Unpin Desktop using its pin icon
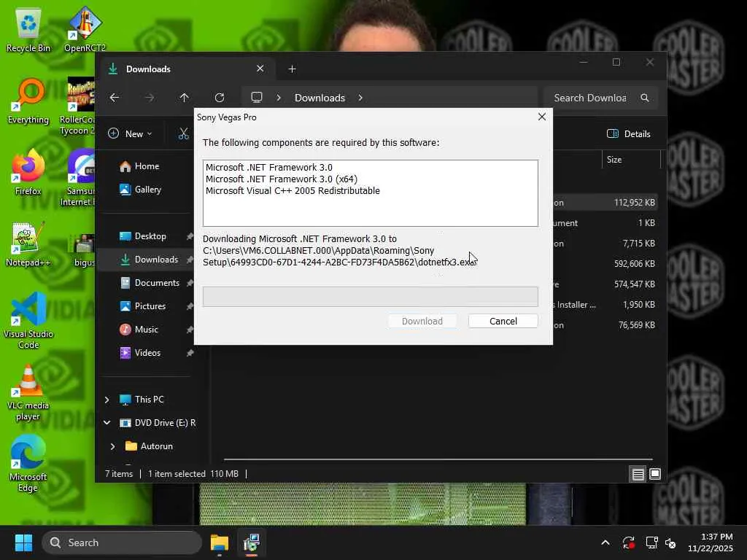Image resolution: width=747 pixels, height=560 pixels. point(190,236)
